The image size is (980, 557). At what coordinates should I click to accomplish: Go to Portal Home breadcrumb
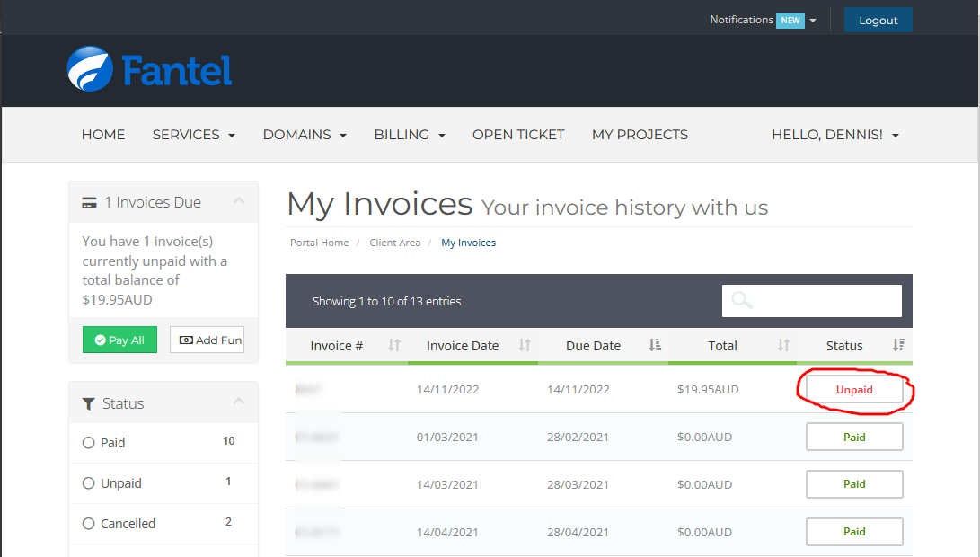pos(320,243)
